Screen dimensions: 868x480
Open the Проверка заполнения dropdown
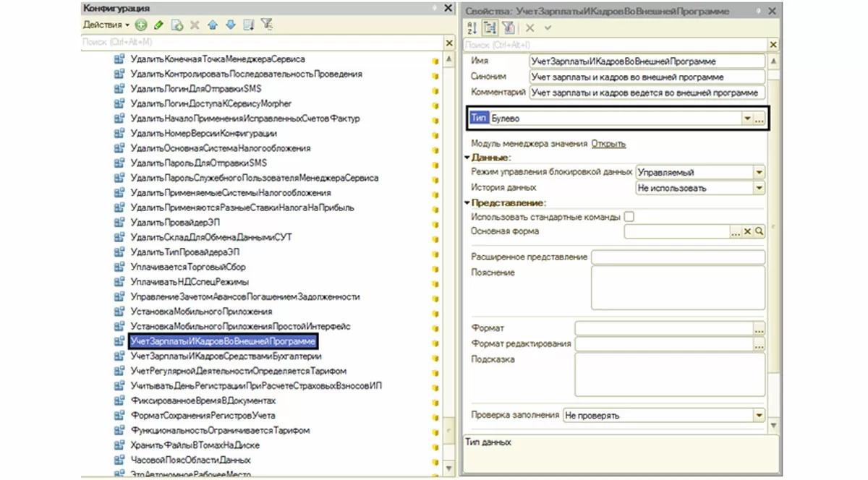(x=759, y=416)
